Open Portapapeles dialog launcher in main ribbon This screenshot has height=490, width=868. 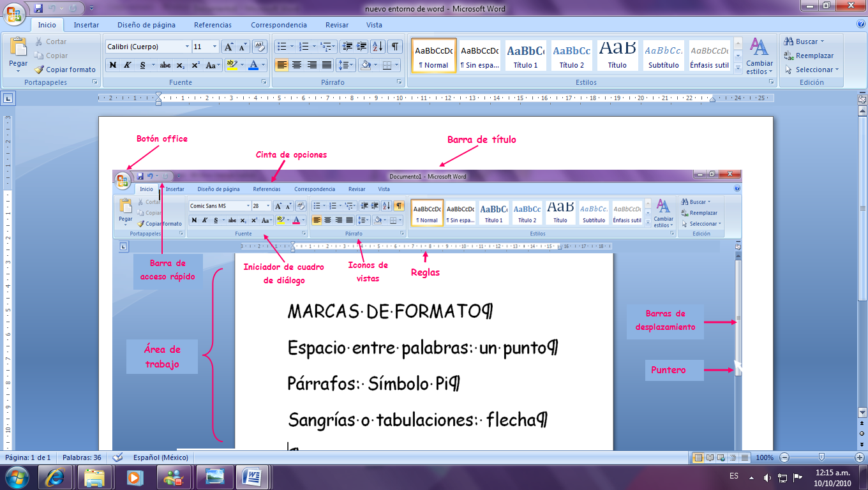(x=95, y=82)
